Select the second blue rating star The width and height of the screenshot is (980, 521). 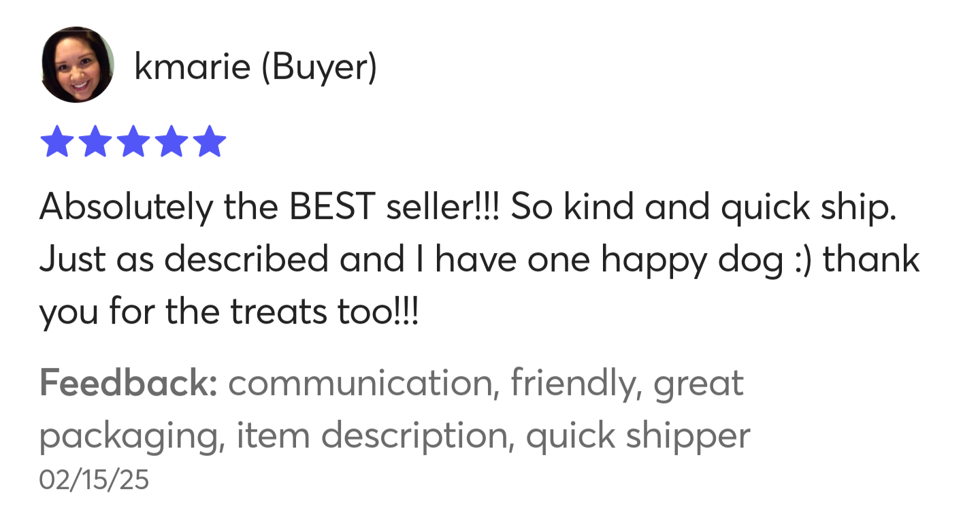[x=94, y=141]
